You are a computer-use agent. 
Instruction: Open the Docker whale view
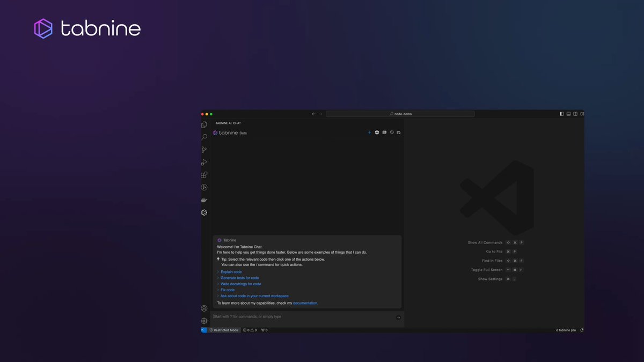204,200
